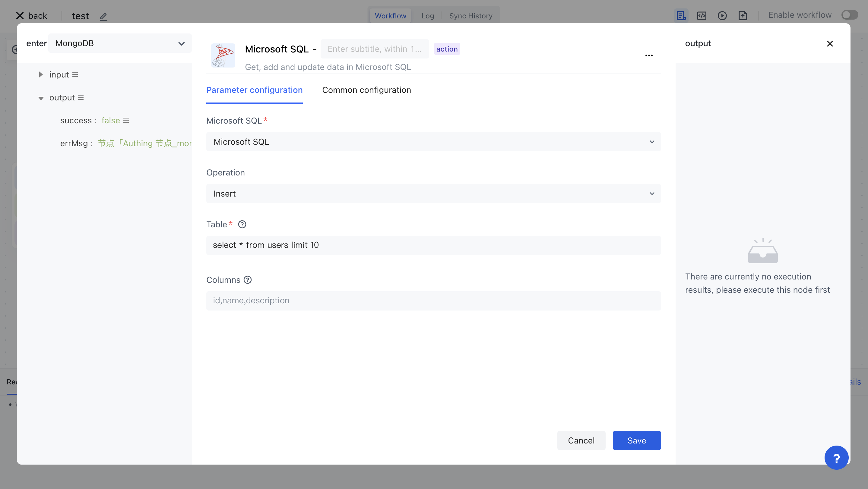The image size is (868, 489).
Task: Select the Parameter configuration tab
Action: 255,90
